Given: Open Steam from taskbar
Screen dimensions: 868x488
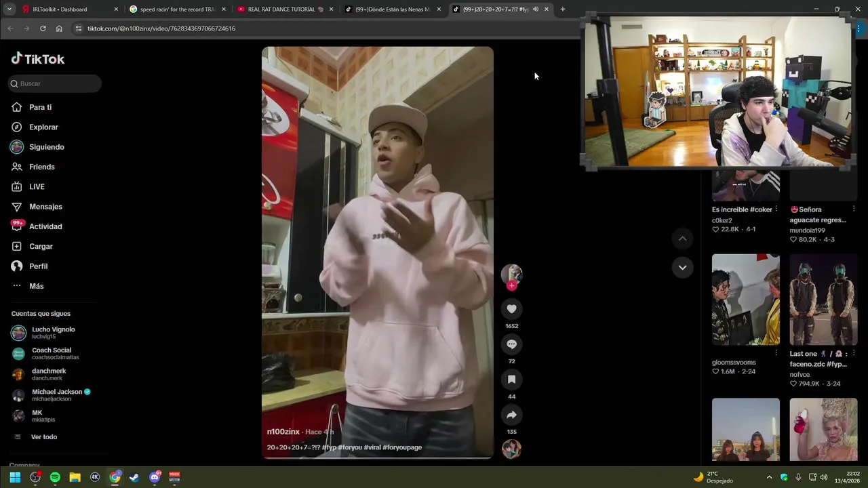Looking at the screenshot, I should pos(135,477).
